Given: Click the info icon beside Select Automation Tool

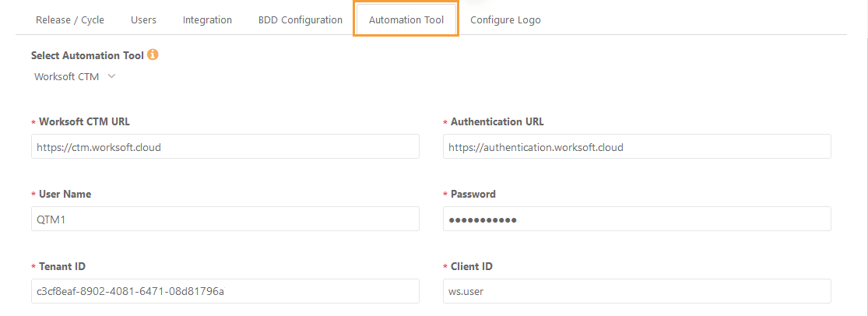Looking at the screenshot, I should pos(153,54).
